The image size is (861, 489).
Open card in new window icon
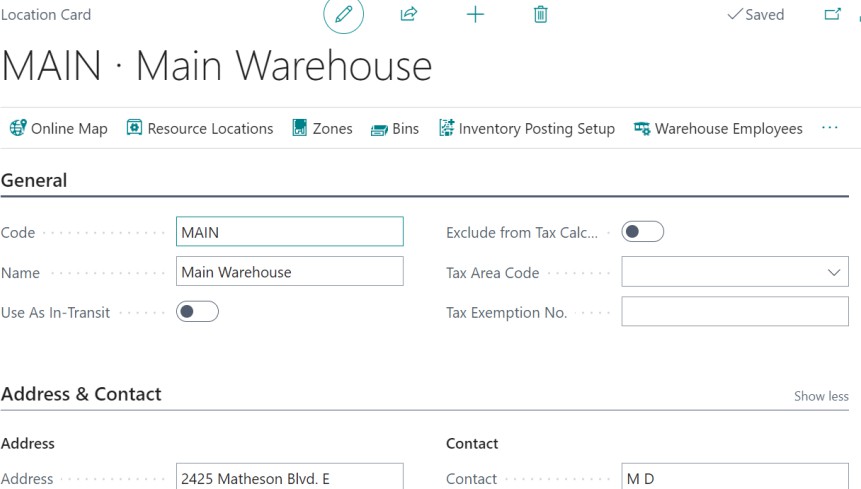pyautogui.click(x=832, y=15)
